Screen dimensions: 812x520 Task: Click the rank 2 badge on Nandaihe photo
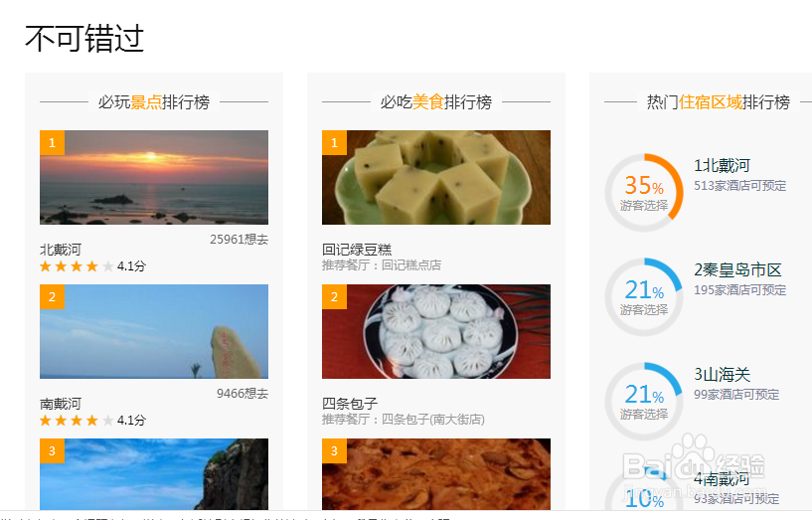click(52, 296)
